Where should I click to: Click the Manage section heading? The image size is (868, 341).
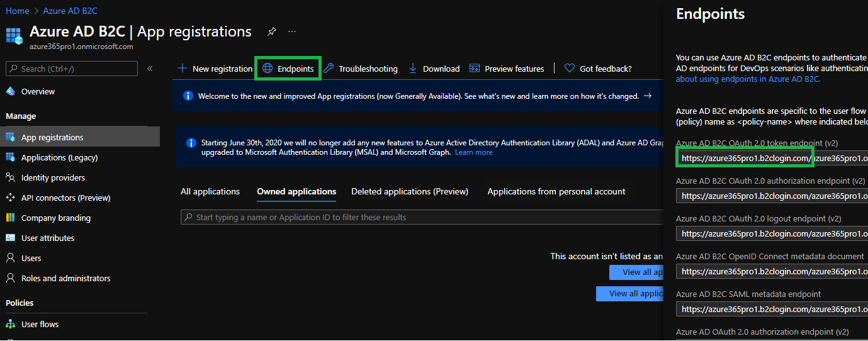(x=21, y=116)
